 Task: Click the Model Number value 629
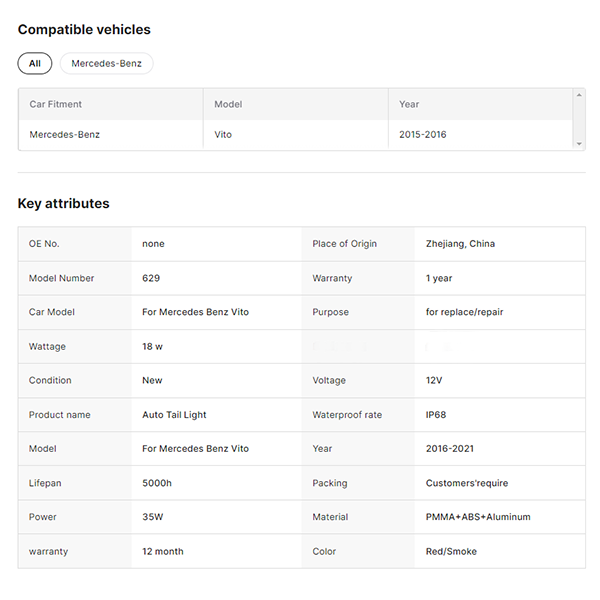[151, 278]
